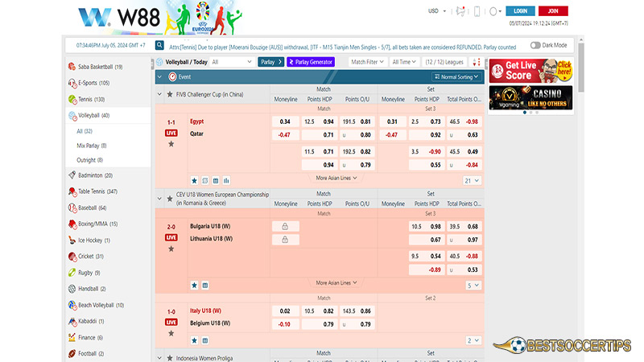
Task: Click the Rugby ball icon
Action: (x=72, y=273)
